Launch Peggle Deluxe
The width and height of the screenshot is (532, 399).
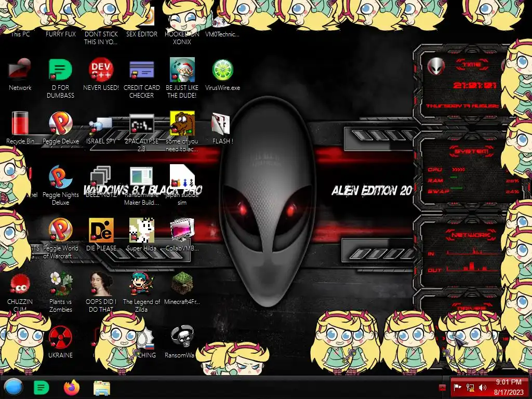click(60, 128)
